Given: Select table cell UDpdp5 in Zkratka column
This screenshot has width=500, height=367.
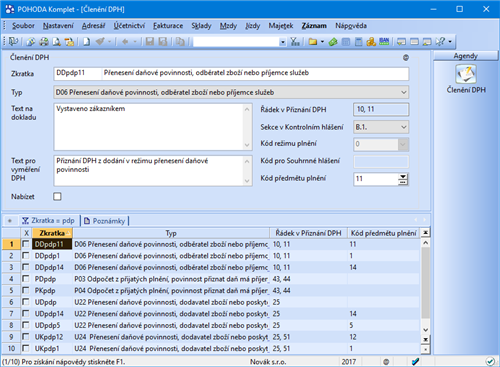Looking at the screenshot, I should [52, 325].
